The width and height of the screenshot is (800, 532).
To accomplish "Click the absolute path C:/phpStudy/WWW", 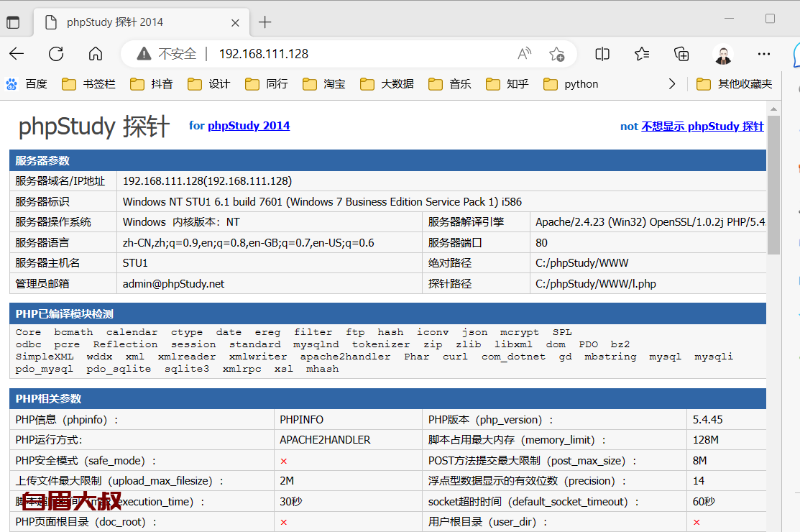I will (x=581, y=263).
